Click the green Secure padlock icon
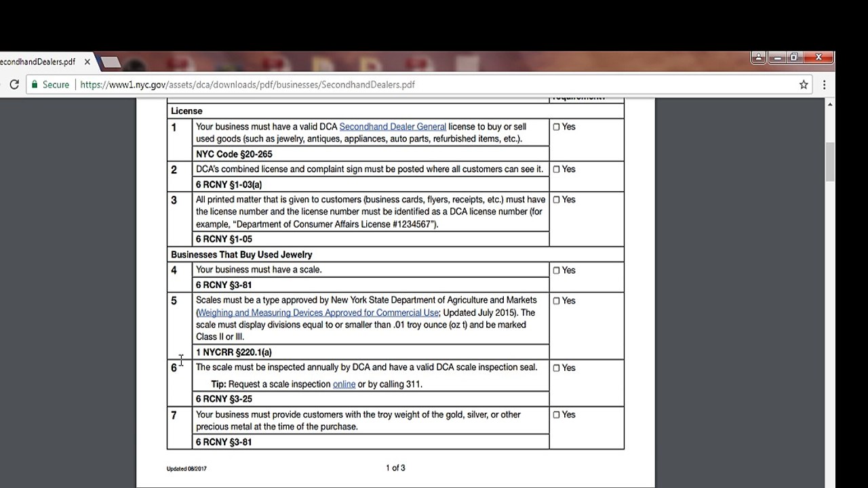The height and width of the screenshot is (488, 868). pos(35,85)
